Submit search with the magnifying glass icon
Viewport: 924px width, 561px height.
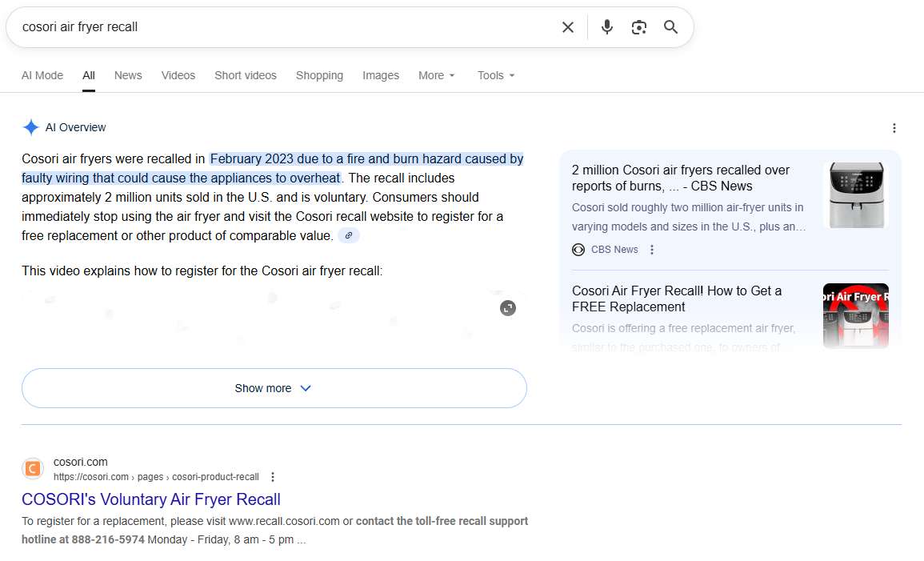[x=670, y=27]
